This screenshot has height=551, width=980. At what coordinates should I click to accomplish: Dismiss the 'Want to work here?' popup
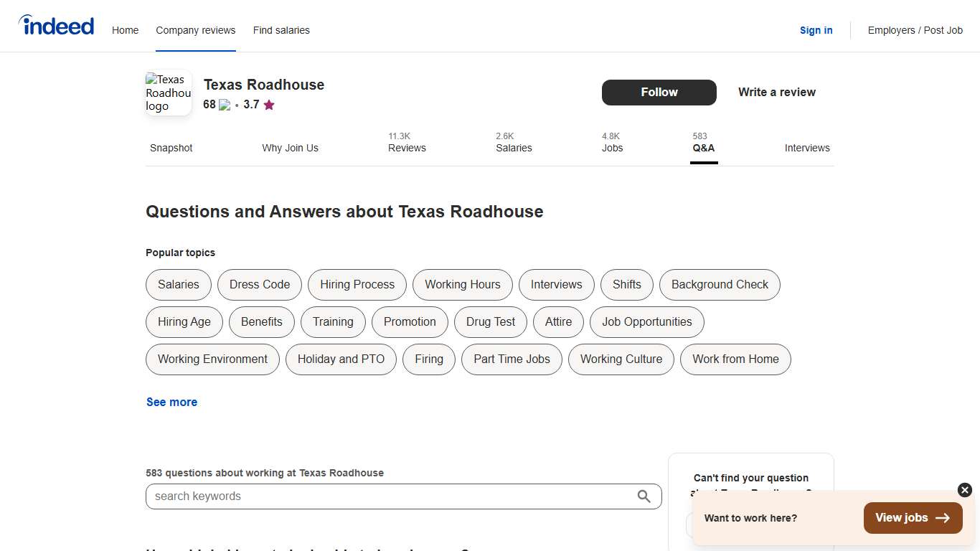pos(964,490)
